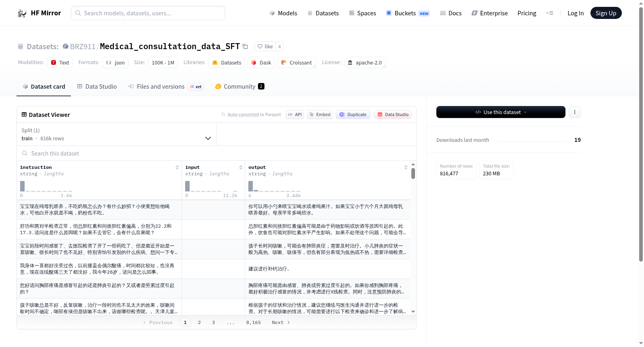Select the Dask library tag
This screenshot has height=347, width=644.
(261, 62)
